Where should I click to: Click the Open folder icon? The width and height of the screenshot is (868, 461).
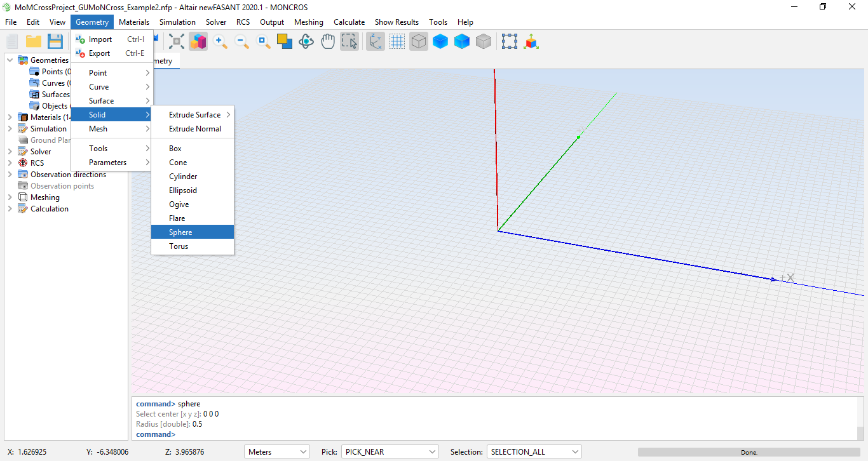click(34, 42)
